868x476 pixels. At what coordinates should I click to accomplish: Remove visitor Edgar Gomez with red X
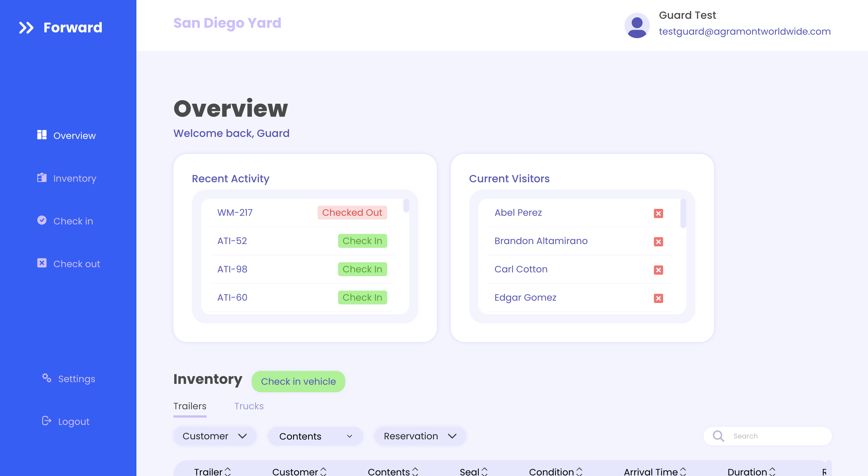658,298
